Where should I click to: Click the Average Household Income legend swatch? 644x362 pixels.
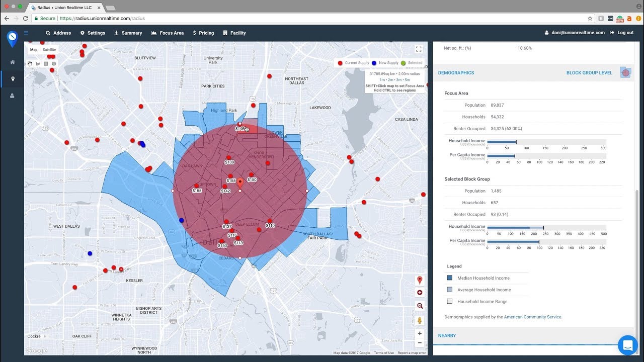pyautogui.click(x=450, y=290)
